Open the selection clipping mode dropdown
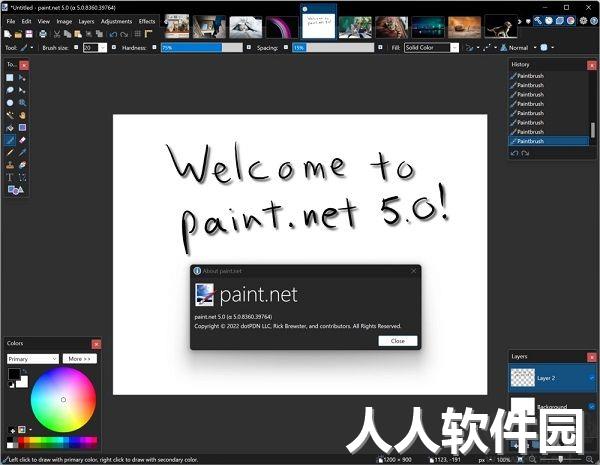This screenshot has height=465, width=600. 546,48
